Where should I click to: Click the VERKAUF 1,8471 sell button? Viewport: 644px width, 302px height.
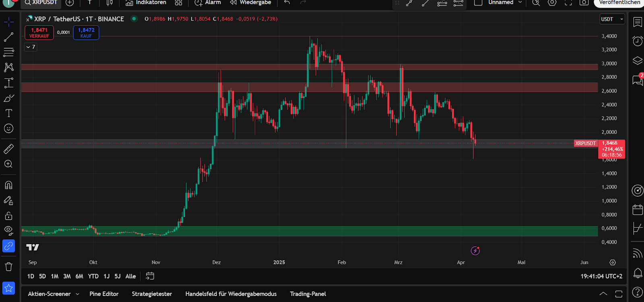pos(39,33)
